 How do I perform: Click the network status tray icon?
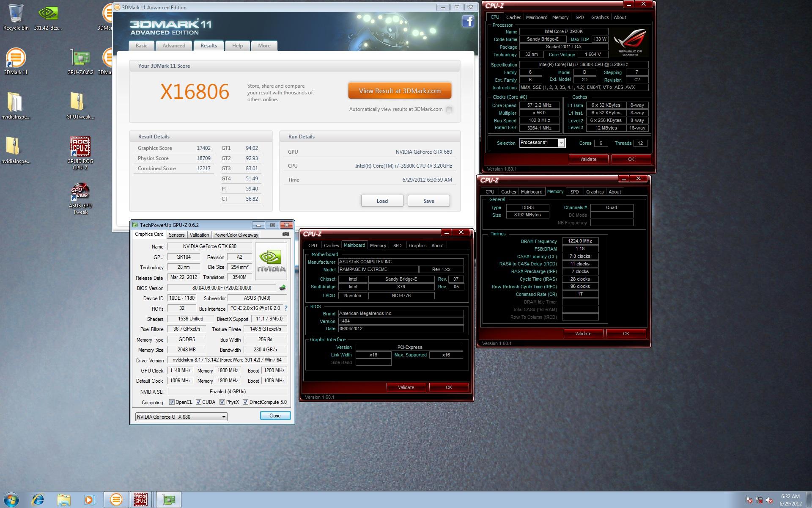[759, 500]
